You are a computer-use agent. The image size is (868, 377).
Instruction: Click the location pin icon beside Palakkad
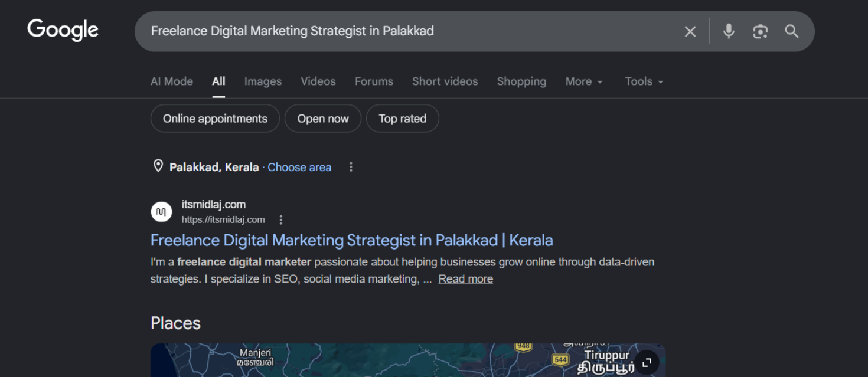pyautogui.click(x=158, y=166)
